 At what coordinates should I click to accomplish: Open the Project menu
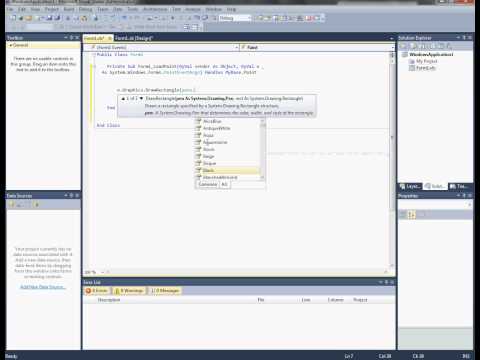(52, 9)
